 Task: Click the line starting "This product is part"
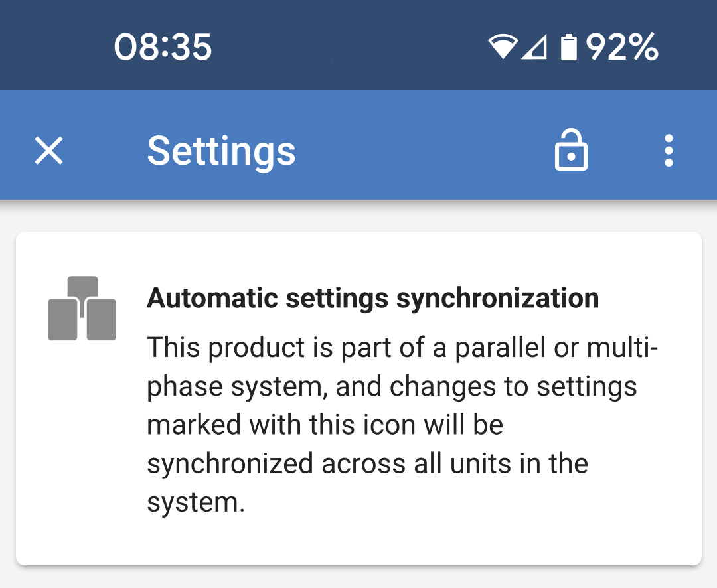point(402,348)
